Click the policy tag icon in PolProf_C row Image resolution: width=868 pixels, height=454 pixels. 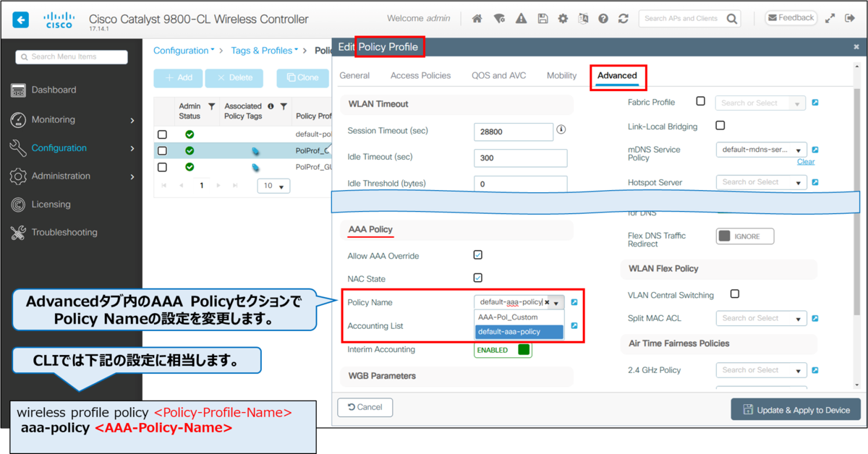click(255, 151)
